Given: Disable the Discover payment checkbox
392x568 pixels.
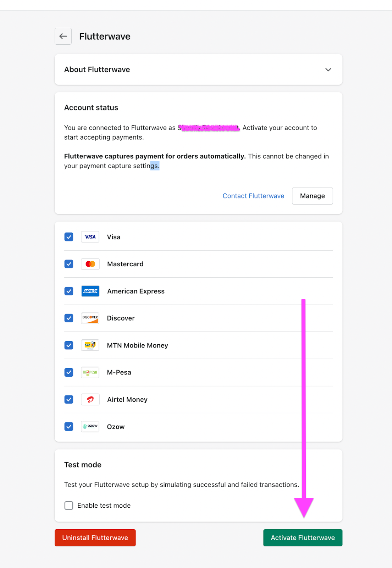Looking at the screenshot, I should pyautogui.click(x=69, y=318).
